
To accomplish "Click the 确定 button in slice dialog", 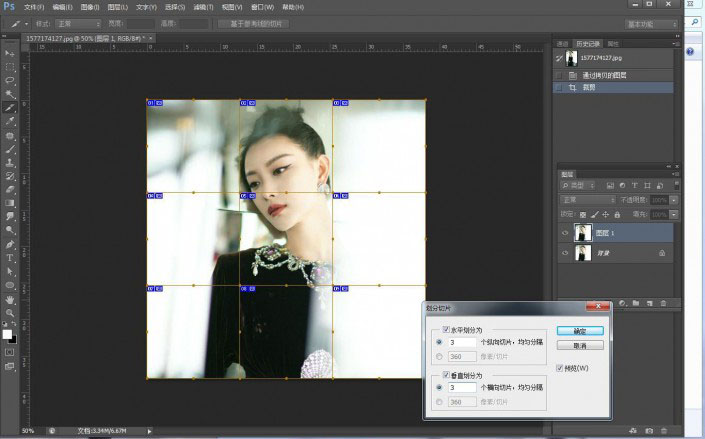I will click(579, 330).
